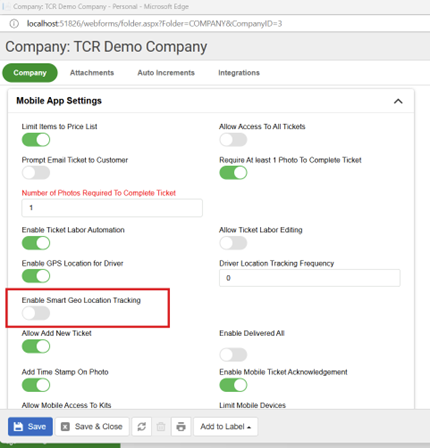The width and height of the screenshot is (430, 448).
Task: Click the Save & Close button
Action: [92, 426]
